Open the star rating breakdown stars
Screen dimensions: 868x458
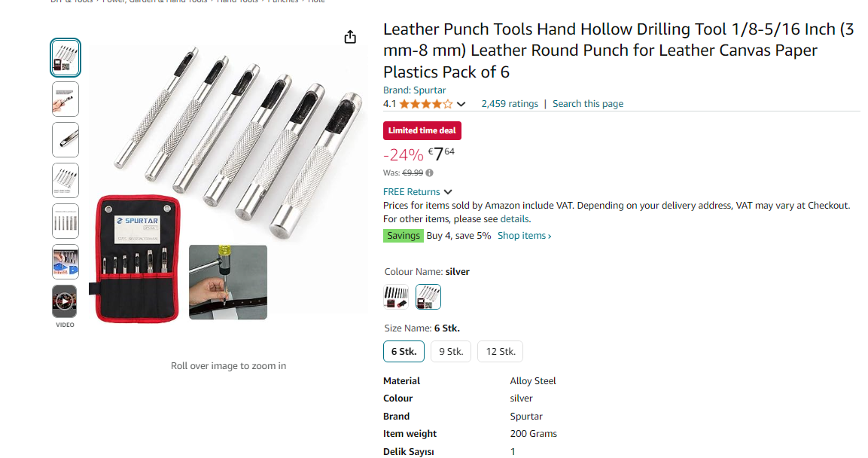(425, 104)
